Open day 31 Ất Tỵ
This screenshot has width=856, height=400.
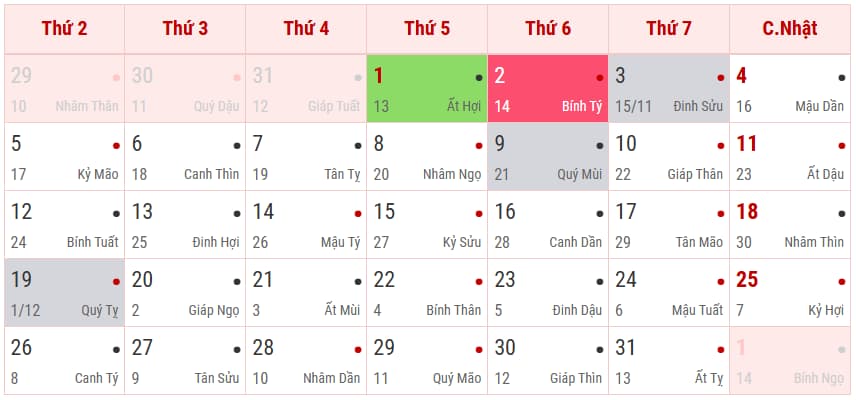point(669,361)
